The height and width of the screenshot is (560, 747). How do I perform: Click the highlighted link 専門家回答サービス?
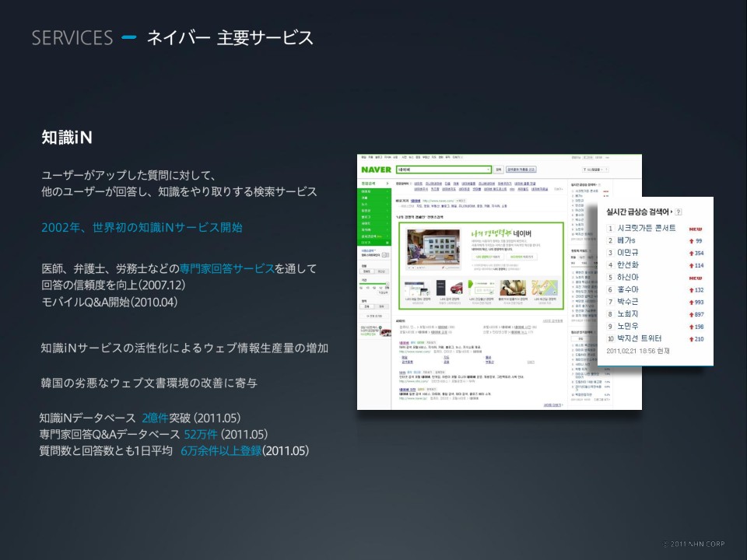[x=227, y=268]
